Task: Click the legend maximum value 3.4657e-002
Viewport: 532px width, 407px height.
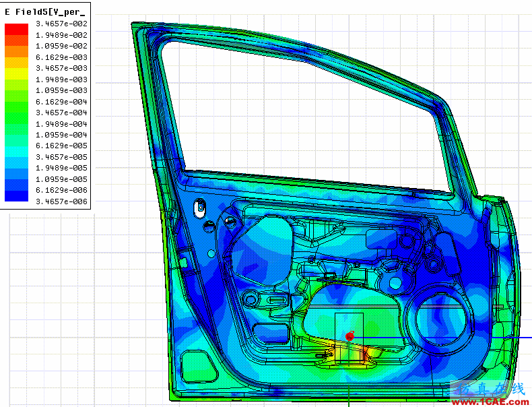Action: tap(61, 24)
